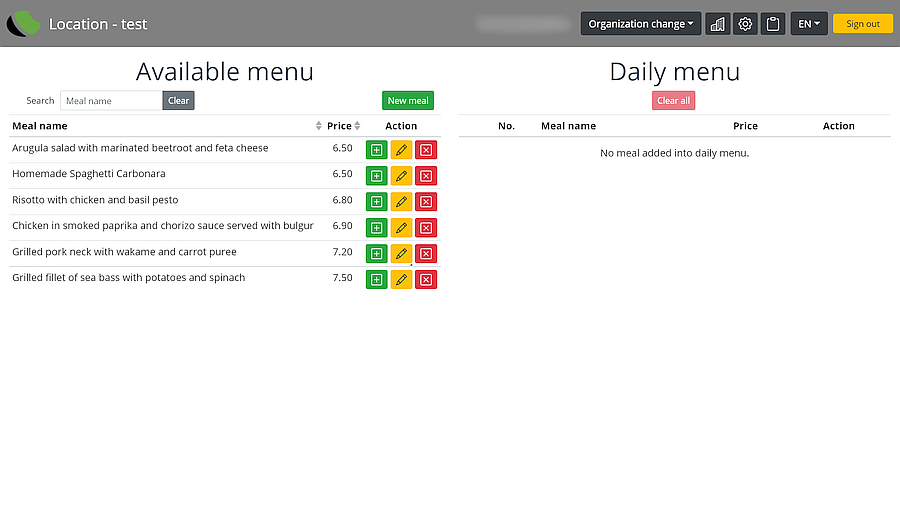This screenshot has height=506, width=900.
Task: Click Sign out button
Action: (x=863, y=24)
